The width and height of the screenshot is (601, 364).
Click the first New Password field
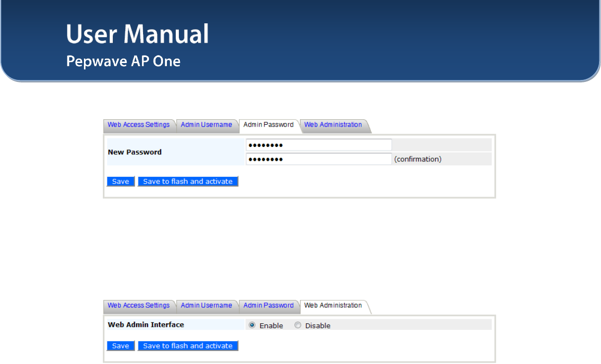coord(319,145)
